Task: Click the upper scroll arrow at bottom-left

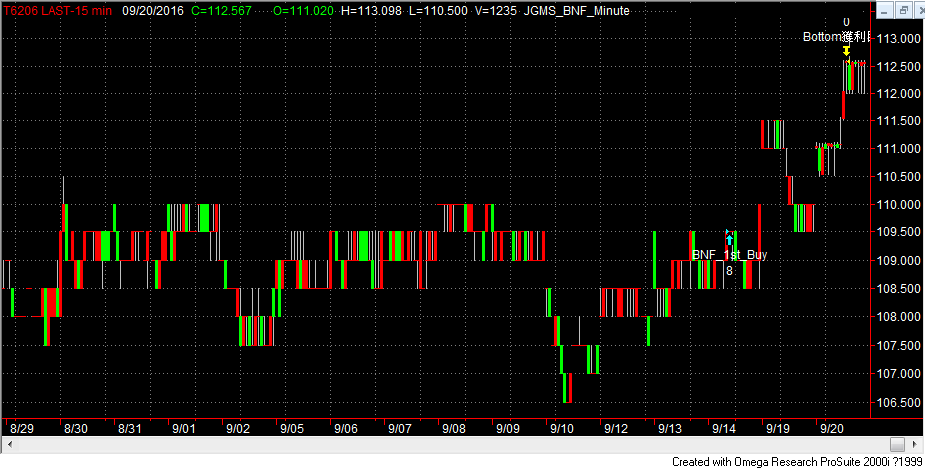Action: click(x=11, y=443)
